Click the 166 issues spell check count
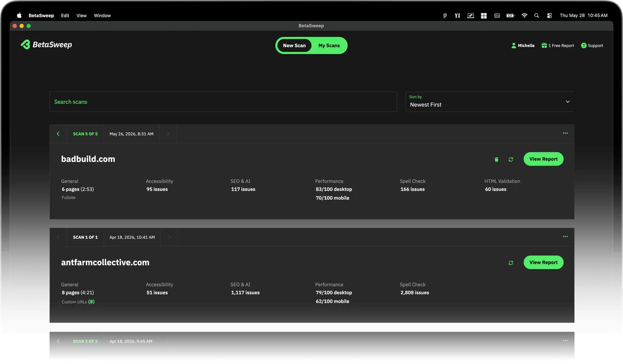The height and width of the screenshot is (364, 623). pyautogui.click(x=413, y=190)
